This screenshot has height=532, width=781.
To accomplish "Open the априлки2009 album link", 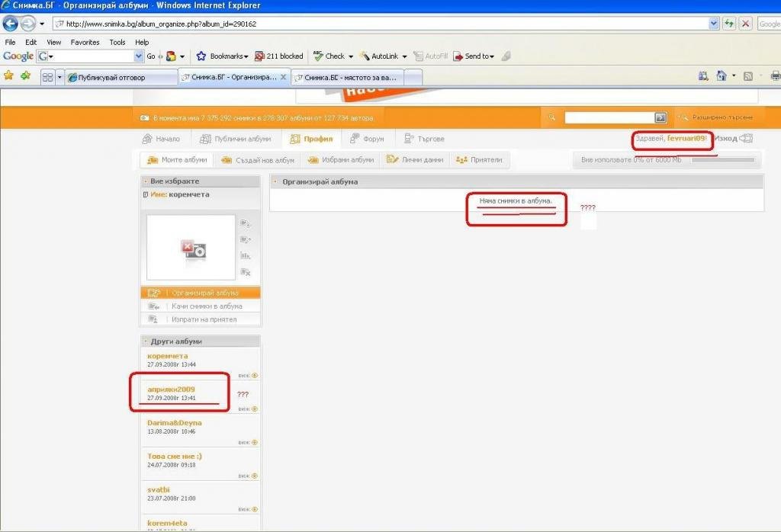I will (171, 389).
